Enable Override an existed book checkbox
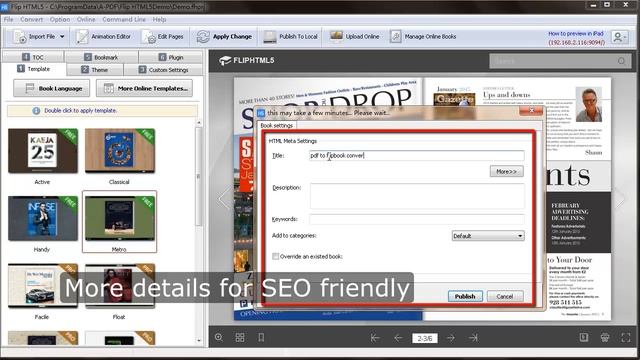 (276, 256)
